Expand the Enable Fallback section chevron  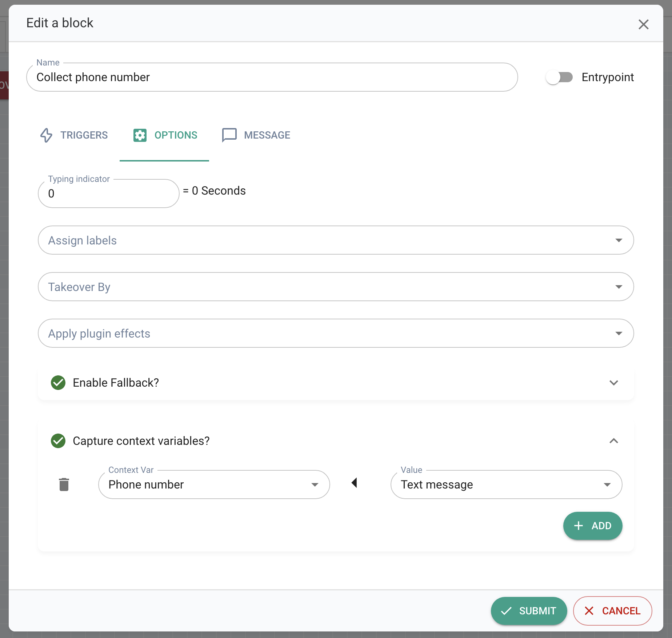(x=614, y=383)
